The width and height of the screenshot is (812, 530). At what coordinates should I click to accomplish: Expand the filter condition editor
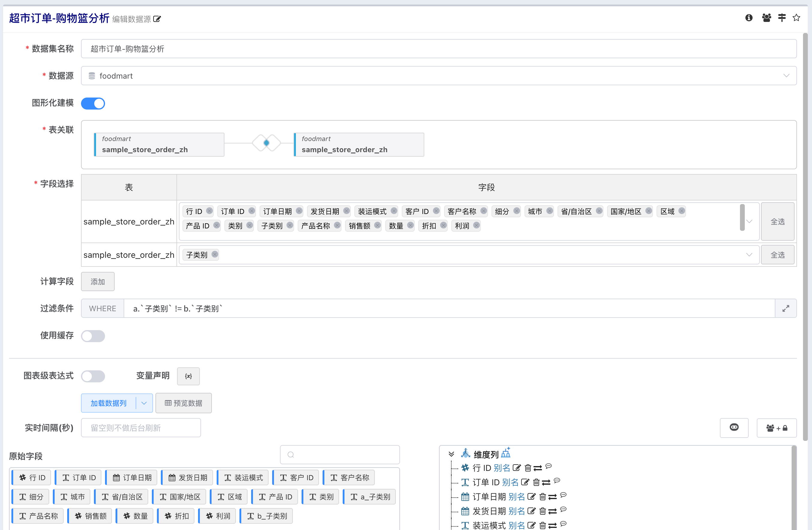(x=785, y=308)
